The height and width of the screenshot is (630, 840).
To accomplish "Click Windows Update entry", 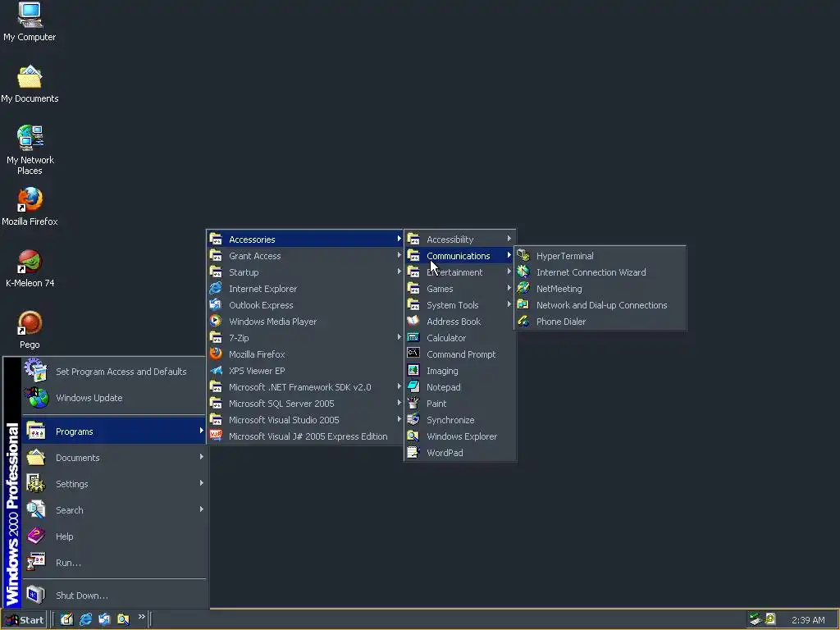I will click(x=114, y=398).
